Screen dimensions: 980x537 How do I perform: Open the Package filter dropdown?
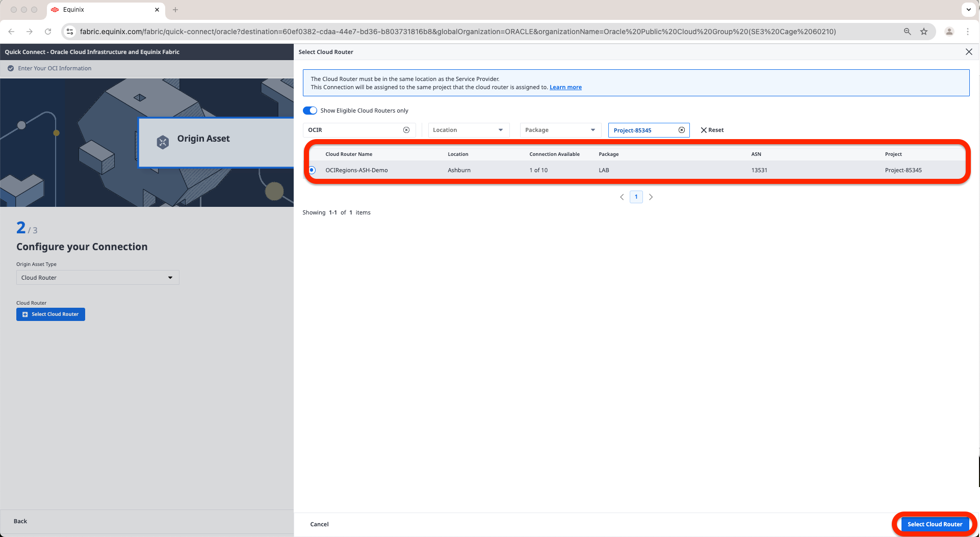560,130
